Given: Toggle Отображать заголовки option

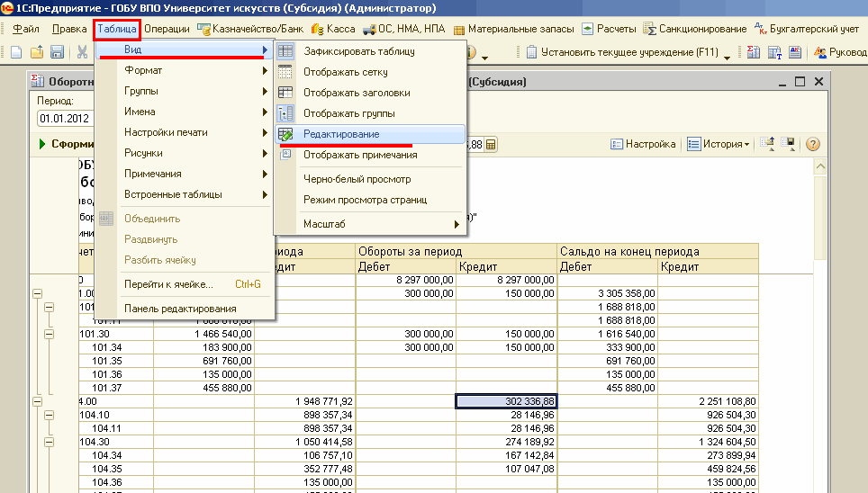Looking at the screenshot, I should [x=357, y=93].
